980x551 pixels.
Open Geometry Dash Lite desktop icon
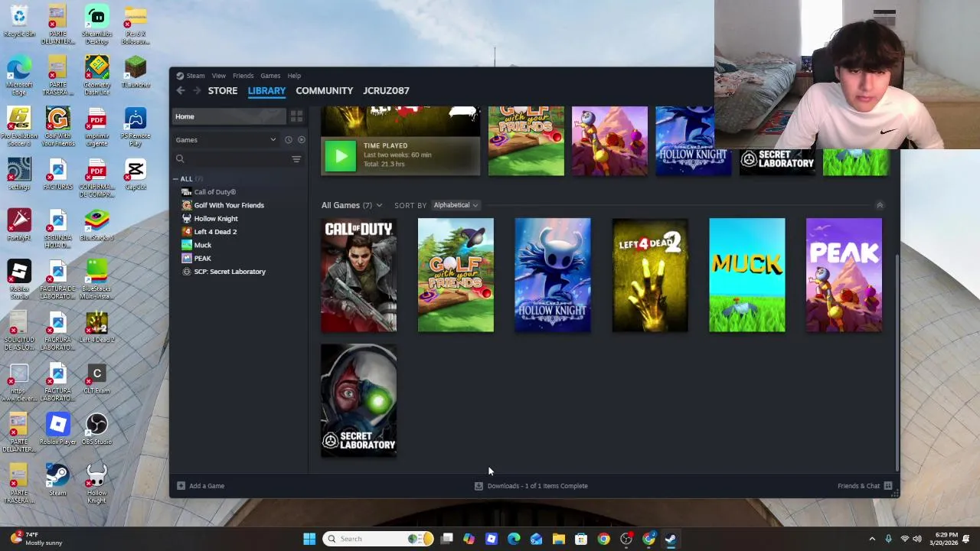coord(96,76)
